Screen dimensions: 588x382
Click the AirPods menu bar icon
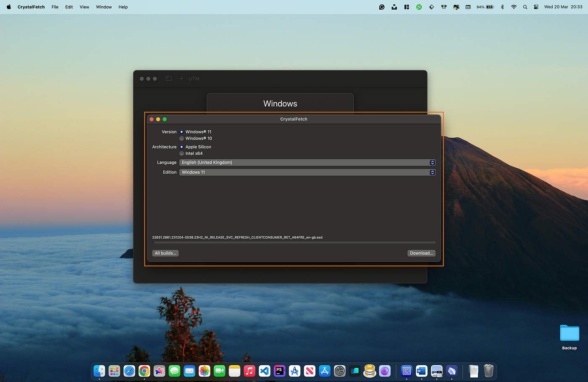click(x=444, y=7)
